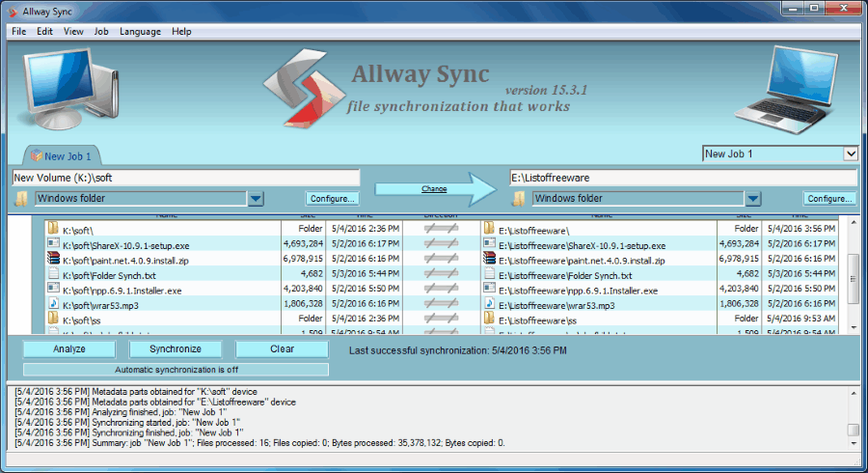
Task: Click left folder icon beside Windows folder
Action: tap(21, 198)
